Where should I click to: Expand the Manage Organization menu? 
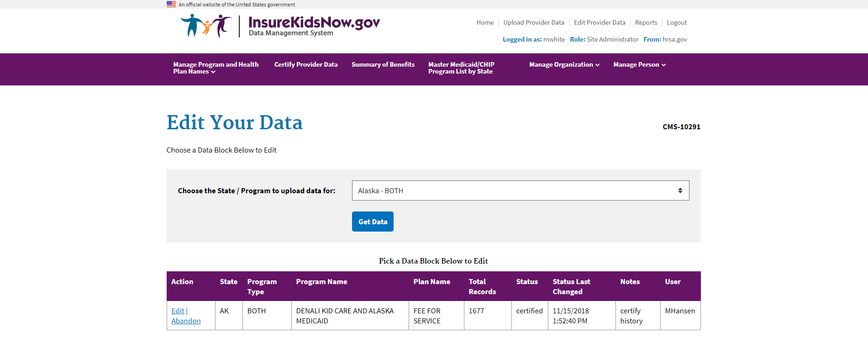click(564, 65)
